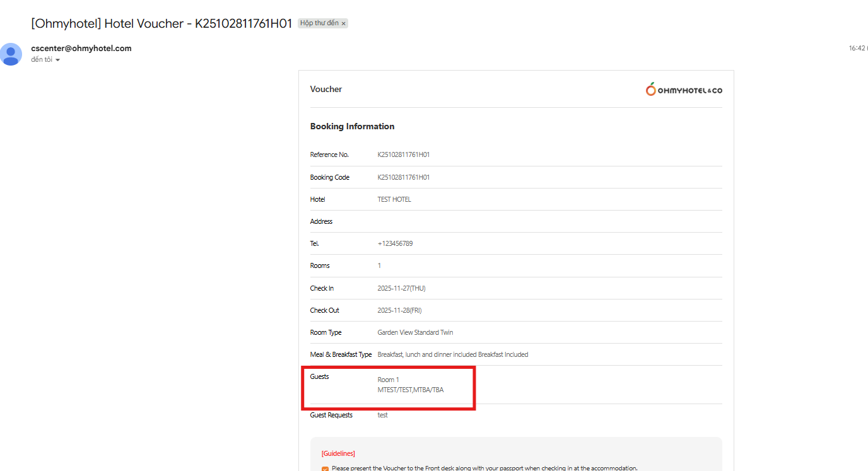Click the hotel name TEST HOTEL
868x471 pixels.
click(x=394, y=199)
